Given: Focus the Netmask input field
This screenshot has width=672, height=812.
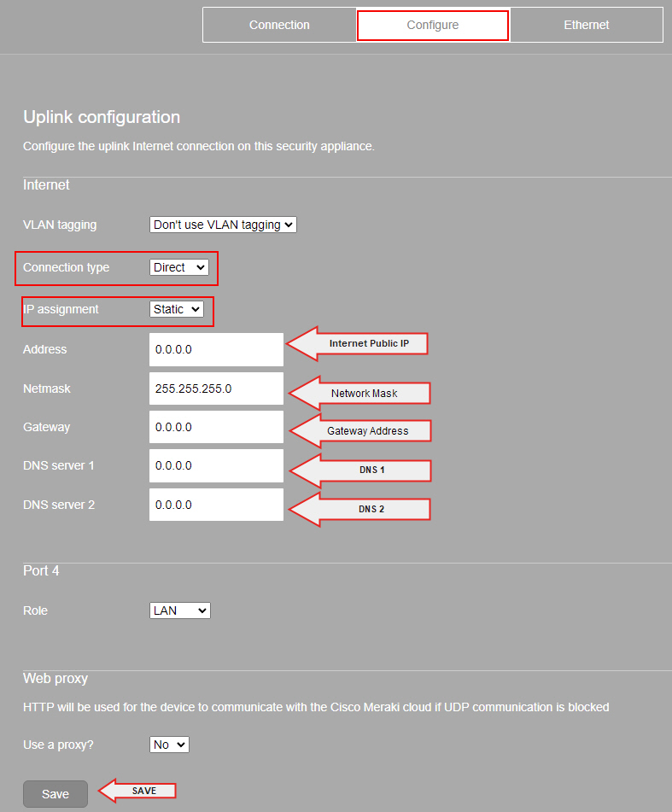Looking at the screenshot, I should (x=216, y=388).
